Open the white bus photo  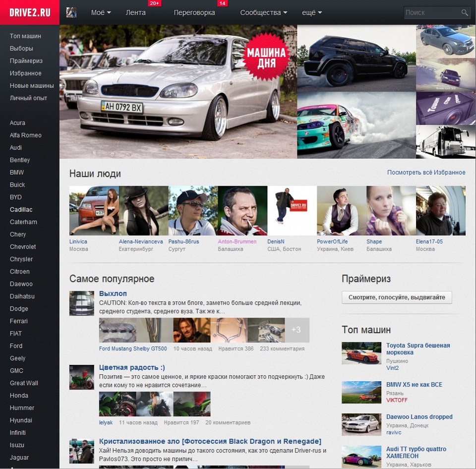[446, 142]
